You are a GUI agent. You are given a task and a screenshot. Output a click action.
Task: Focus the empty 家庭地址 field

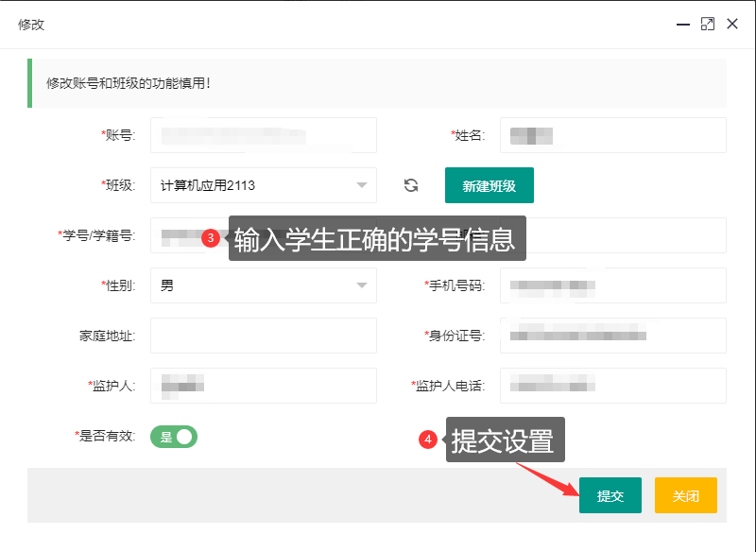coord(263,336)
